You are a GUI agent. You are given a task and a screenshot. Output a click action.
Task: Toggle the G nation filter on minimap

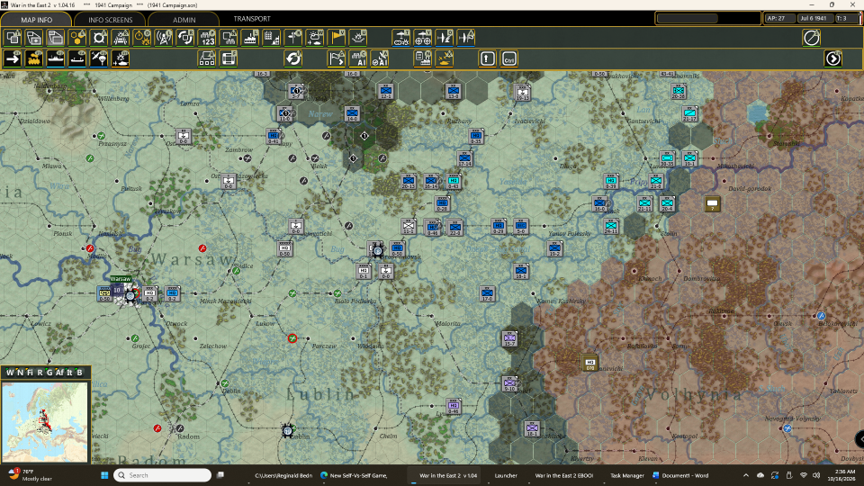click(x=49, y=372)
